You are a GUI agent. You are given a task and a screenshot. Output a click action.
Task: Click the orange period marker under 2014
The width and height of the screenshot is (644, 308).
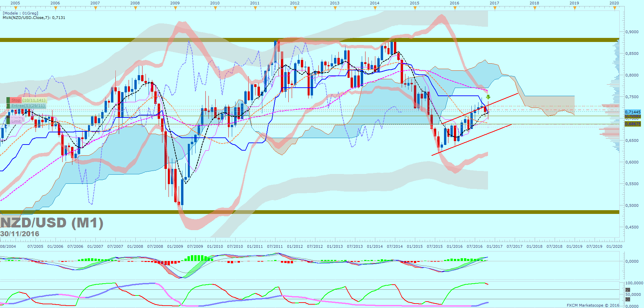[375, 8]
